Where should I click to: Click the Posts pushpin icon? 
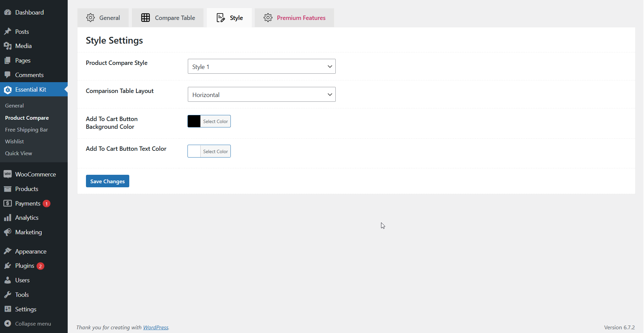tap(7, 32)
